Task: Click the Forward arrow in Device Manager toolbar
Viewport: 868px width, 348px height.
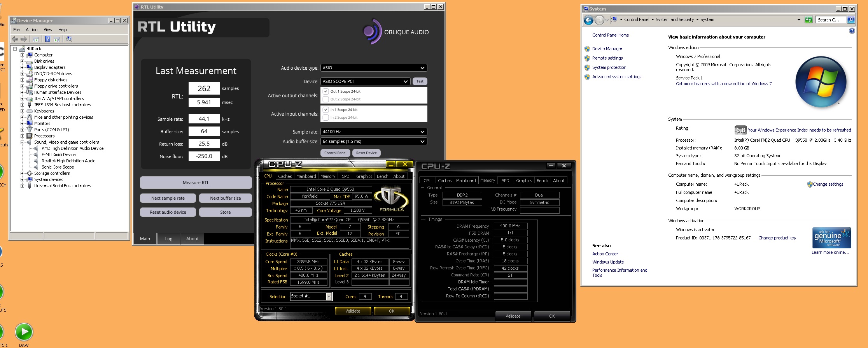Action: click(24, 39)
